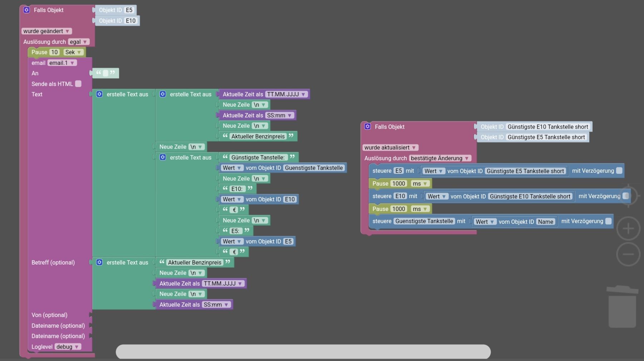This screenshot has height=361, width=644.
Task: Open ms dropdown of Pause between steuere E5 and E10
Action: tap(420, 184)
